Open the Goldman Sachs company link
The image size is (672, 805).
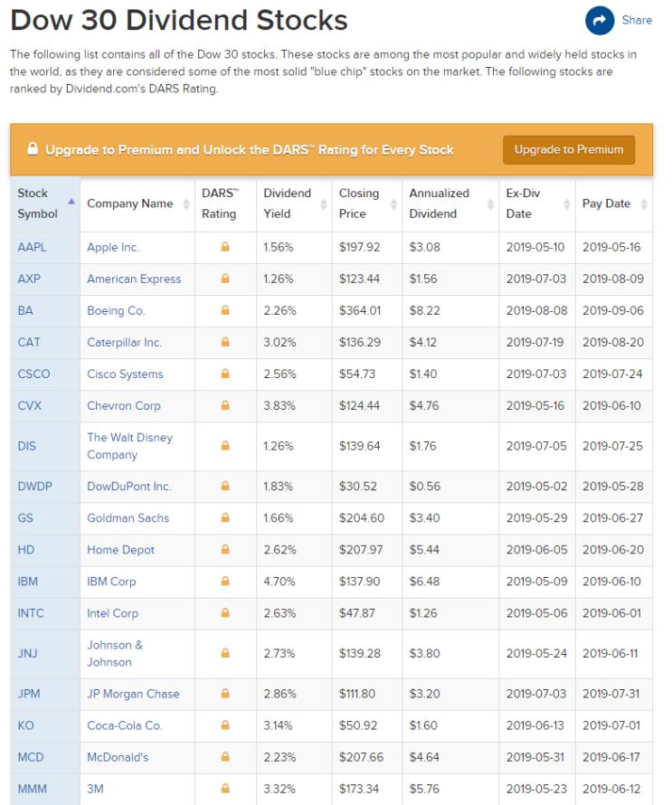click(x=128, y=517)
